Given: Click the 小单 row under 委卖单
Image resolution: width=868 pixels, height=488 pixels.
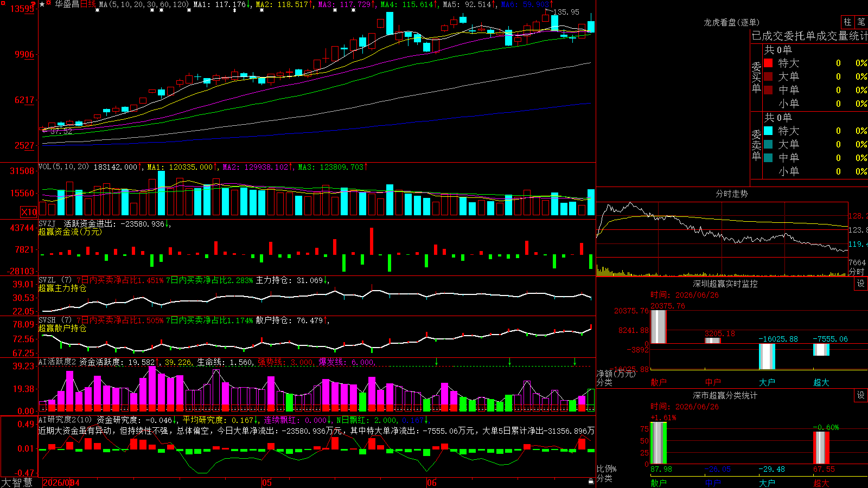Looking at the screenshot, I should tap(815, 171).
